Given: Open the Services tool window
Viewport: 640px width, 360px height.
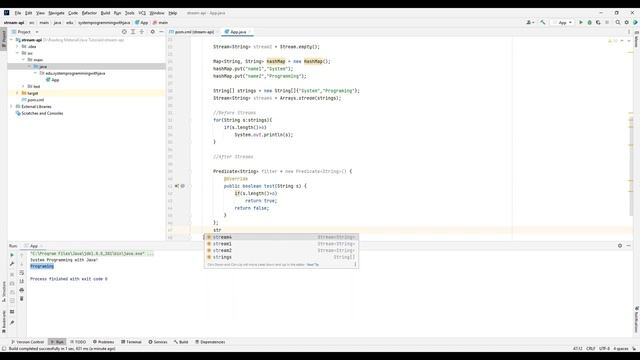Looking at the screenshot, I should [158, 342].
